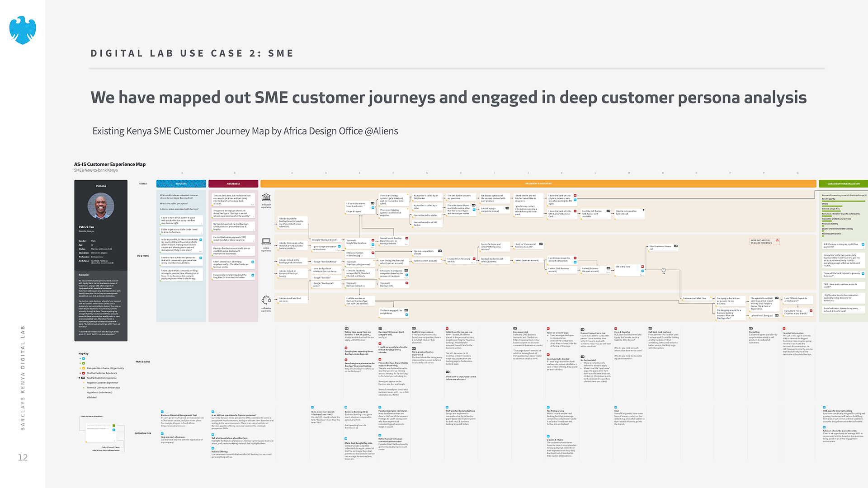Click the OPPORTUNITIES row label

click(143, 433)
